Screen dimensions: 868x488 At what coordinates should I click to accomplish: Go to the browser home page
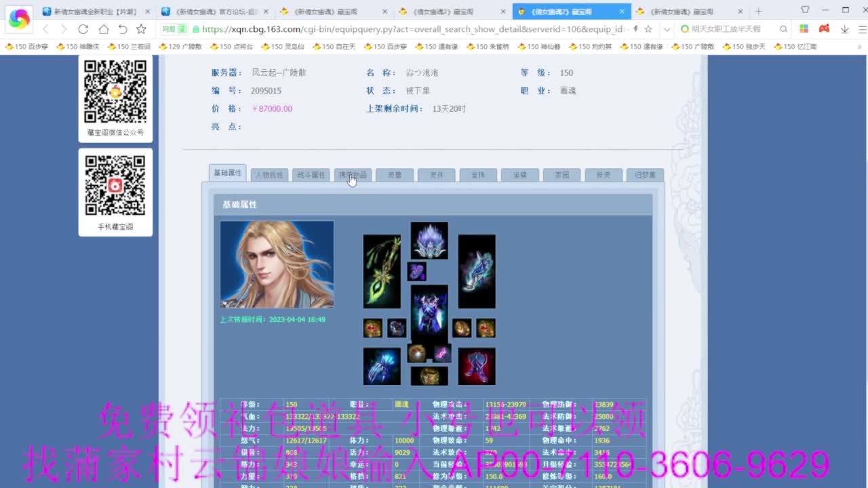click(x=103, y=29)
